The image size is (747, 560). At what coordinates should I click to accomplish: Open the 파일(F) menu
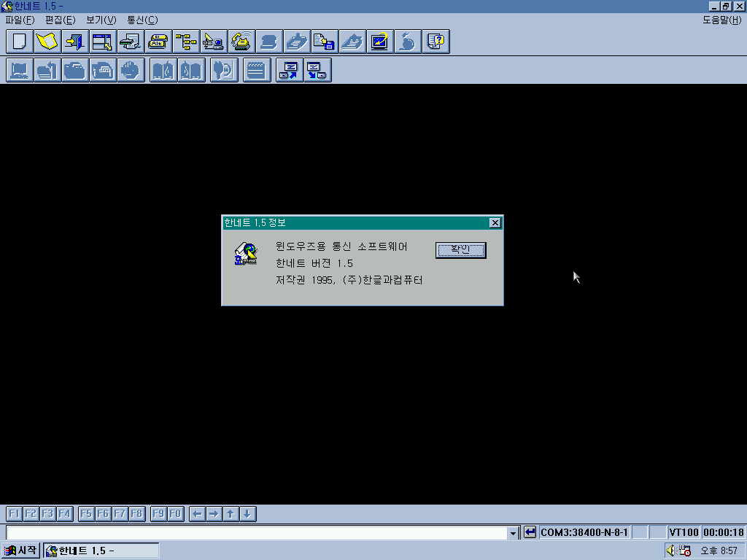20,20
